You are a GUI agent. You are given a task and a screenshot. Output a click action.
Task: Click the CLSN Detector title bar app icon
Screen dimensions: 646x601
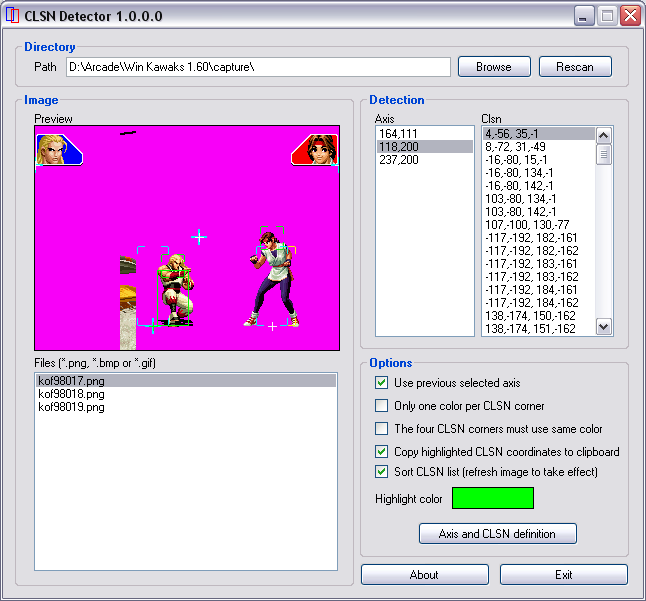tap(13, 16)
